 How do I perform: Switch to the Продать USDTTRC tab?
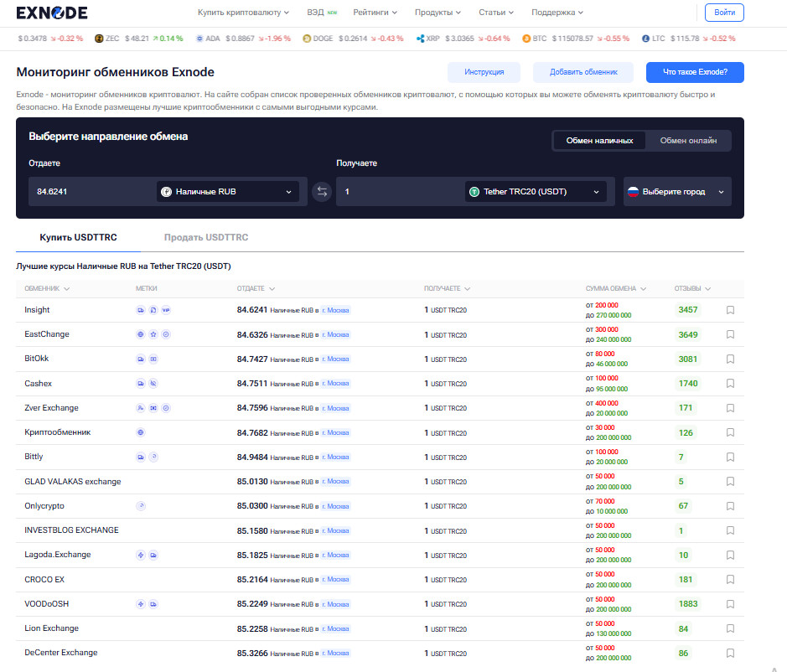(x=206, y=238)
